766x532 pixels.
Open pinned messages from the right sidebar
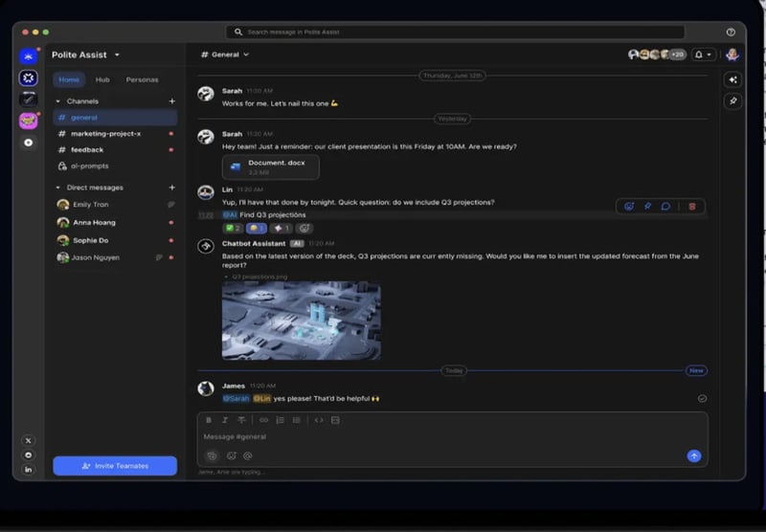tap(732, 101)
